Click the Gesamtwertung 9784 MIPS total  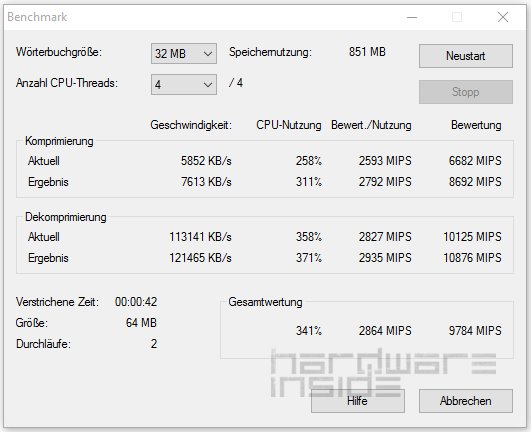click(475, 331)
